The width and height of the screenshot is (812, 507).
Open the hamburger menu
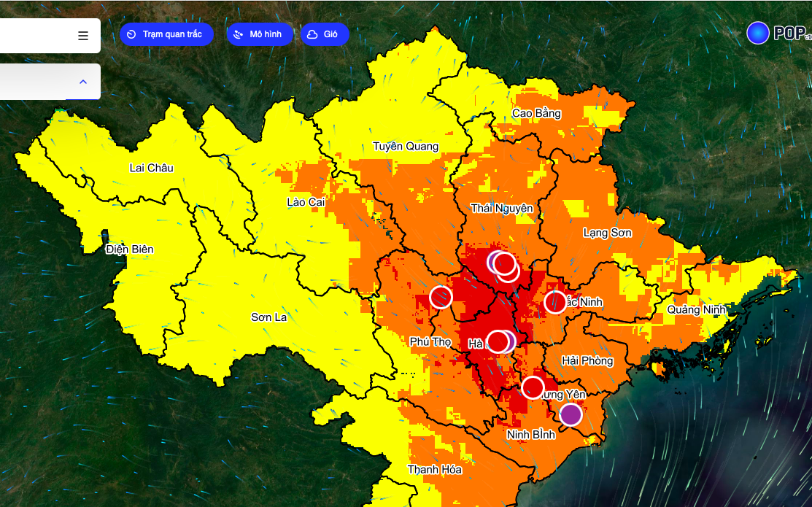click(83, 36)
